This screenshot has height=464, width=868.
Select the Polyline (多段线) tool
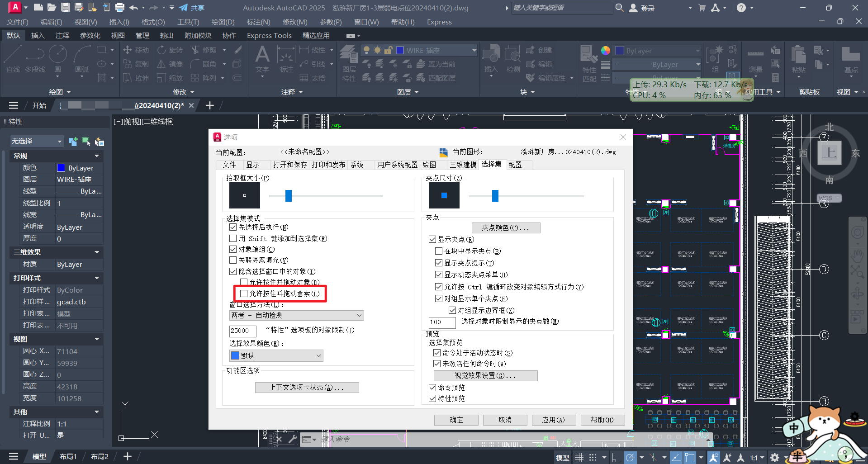pos(35,59)
